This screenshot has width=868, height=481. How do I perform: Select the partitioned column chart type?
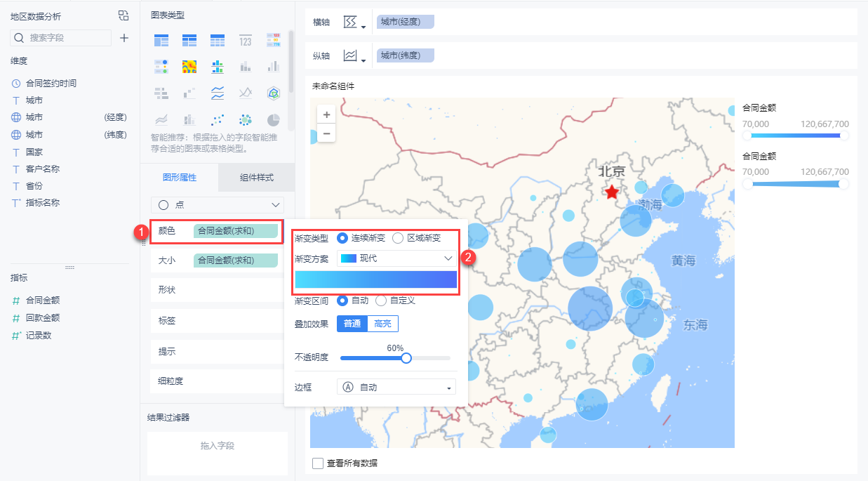tap(218, 67)
